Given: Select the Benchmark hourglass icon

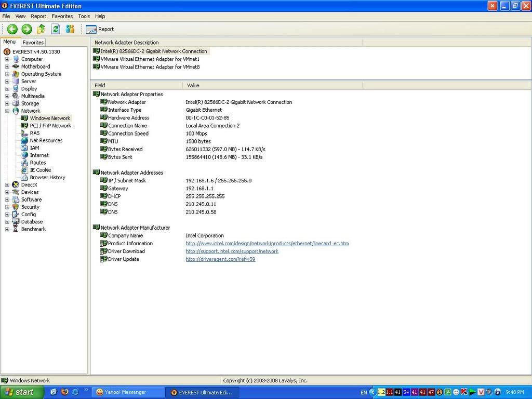Looking at the screenshot, I should point(16,229).
